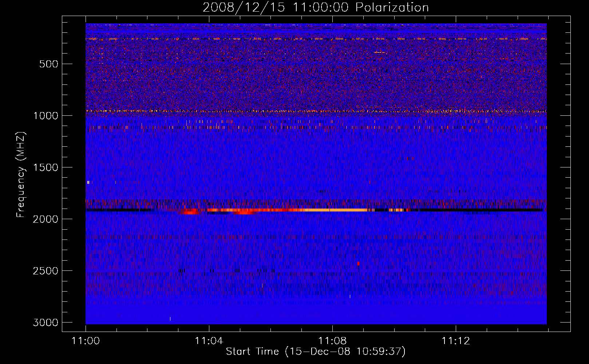Viewport: 589px width, 364px height.
Task: Click the 11:04 time tick label
Action: [209, 341]
